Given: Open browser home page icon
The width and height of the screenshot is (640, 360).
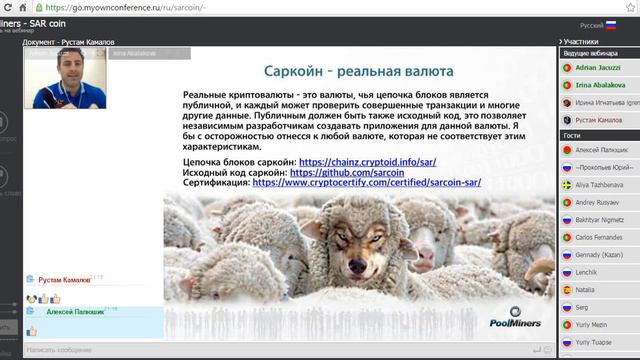Looking at the screenshot, I should click(x=23, y=7).
